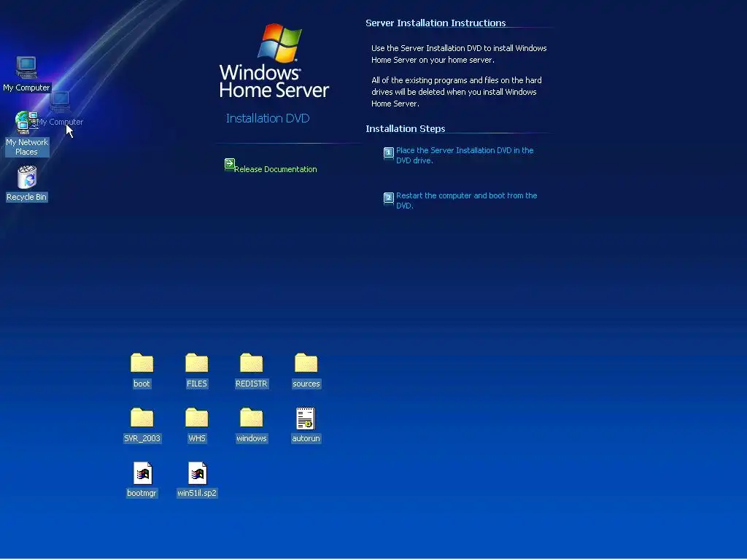747x560 pixels.
Task: Click the Windows flag logo
Action: pos(279,43)
